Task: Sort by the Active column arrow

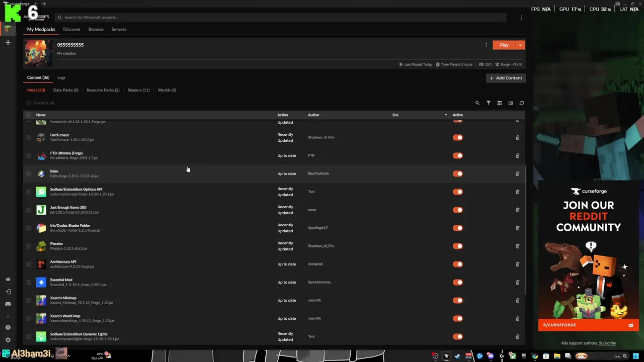Action: pos(446,115)
